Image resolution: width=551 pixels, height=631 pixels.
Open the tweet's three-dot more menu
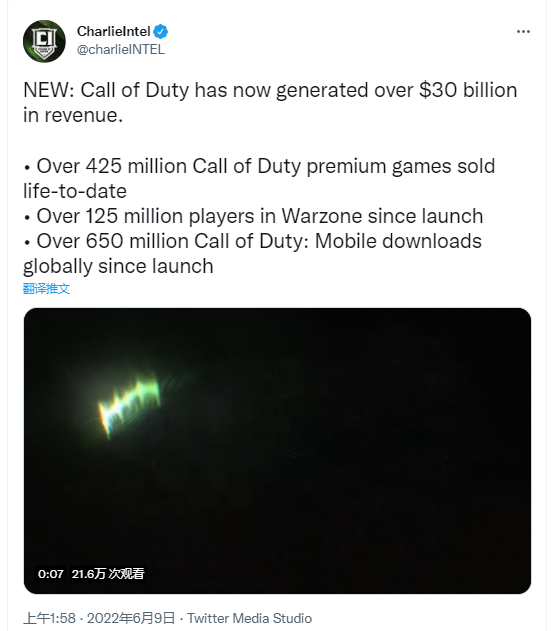[523, 31]
